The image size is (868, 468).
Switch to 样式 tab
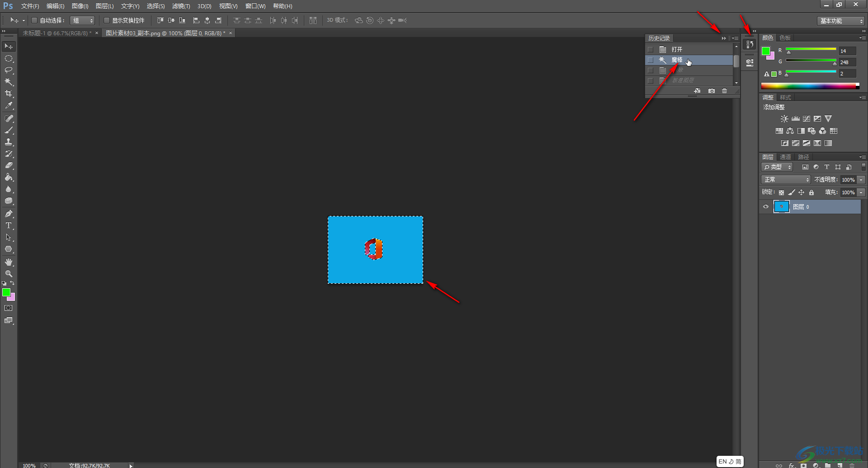click(x=786, y=98)
